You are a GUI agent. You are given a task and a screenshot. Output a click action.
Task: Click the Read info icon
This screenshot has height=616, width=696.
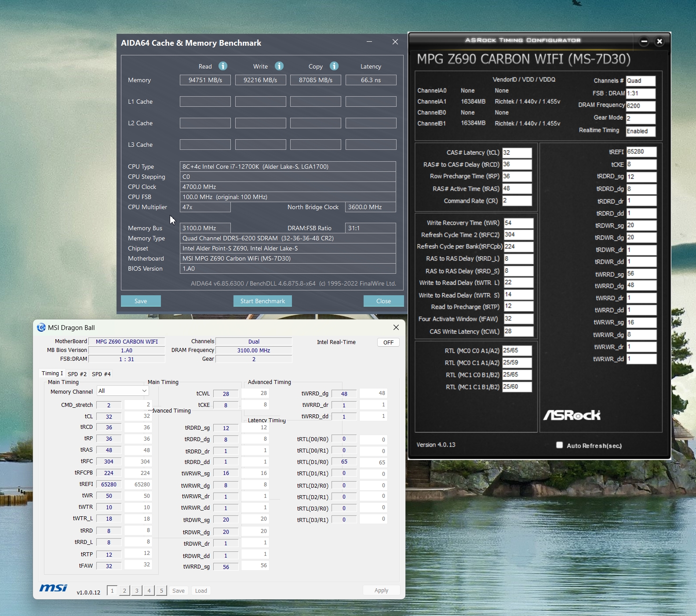223,66
